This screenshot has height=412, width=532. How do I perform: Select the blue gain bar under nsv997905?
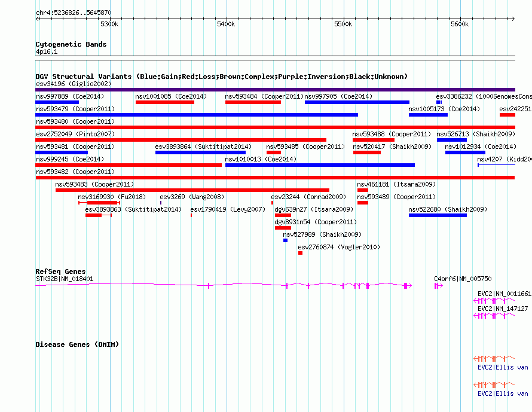click(357, 102)
